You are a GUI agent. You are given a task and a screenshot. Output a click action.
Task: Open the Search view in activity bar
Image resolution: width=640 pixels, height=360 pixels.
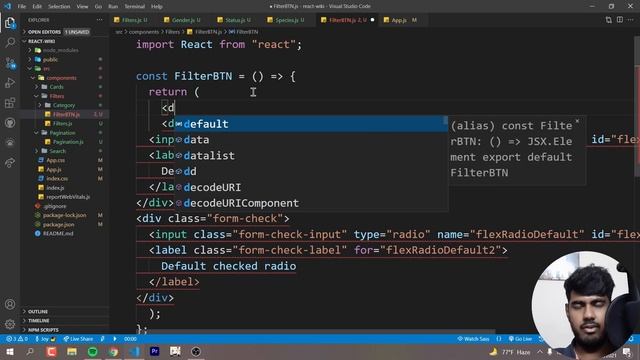click(x=10, y=42)
